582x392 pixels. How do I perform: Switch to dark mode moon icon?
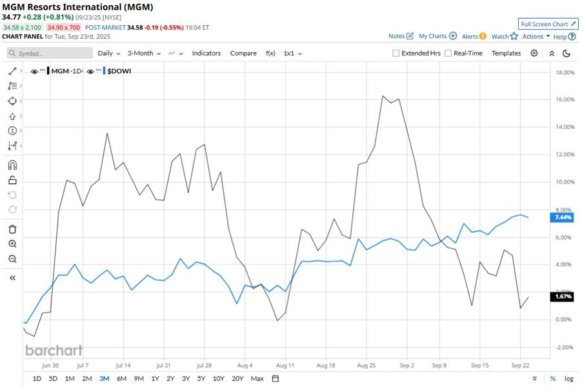tap(567, 54)
